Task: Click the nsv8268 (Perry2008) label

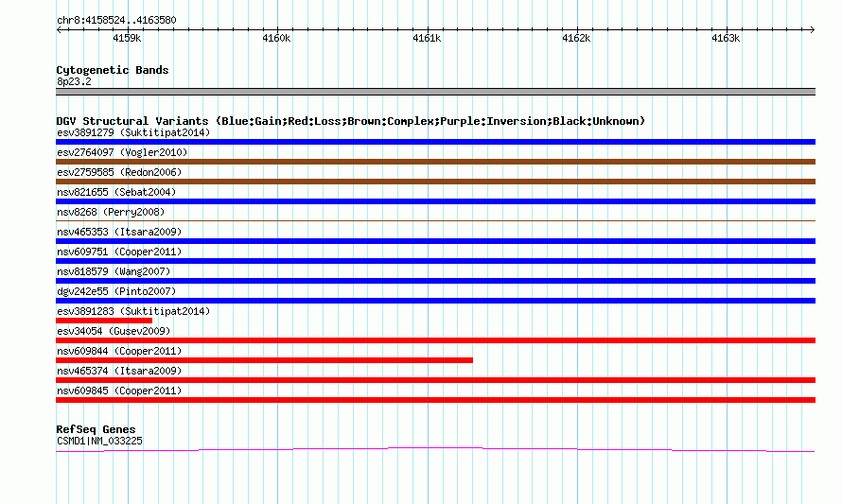Action: pos(111,212)
